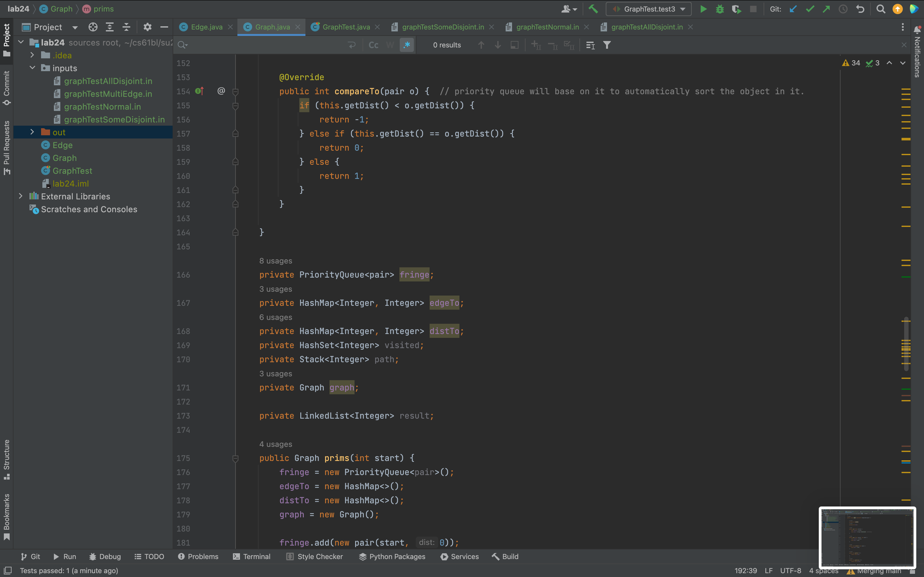Toggle the search results filter icon

pyautogui.click(x=607, y=45)
